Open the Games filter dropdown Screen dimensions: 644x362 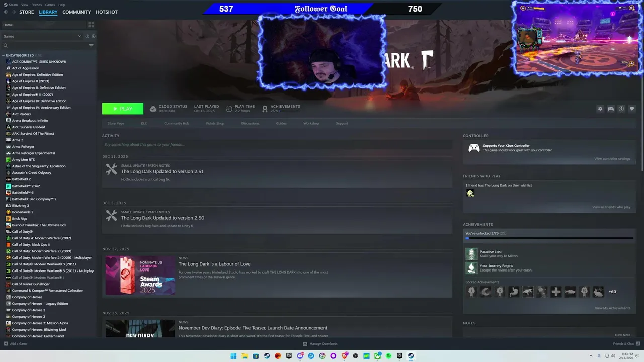(x=42, y=36)
